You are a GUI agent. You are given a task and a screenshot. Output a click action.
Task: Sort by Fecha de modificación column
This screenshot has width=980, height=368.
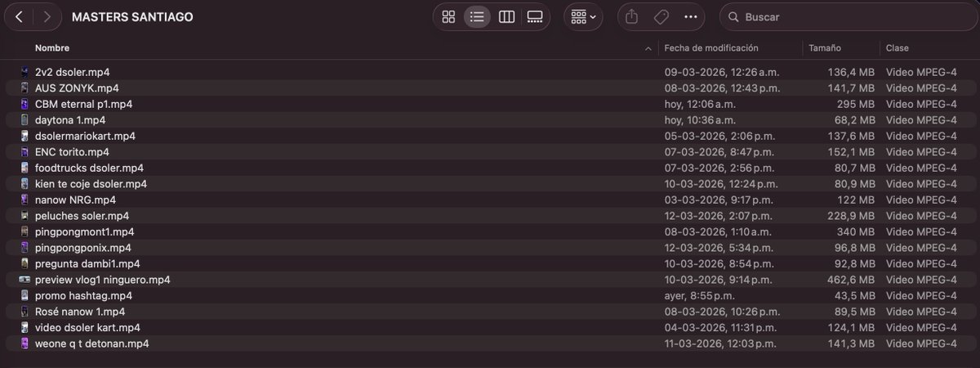click(x=711, y=48)
